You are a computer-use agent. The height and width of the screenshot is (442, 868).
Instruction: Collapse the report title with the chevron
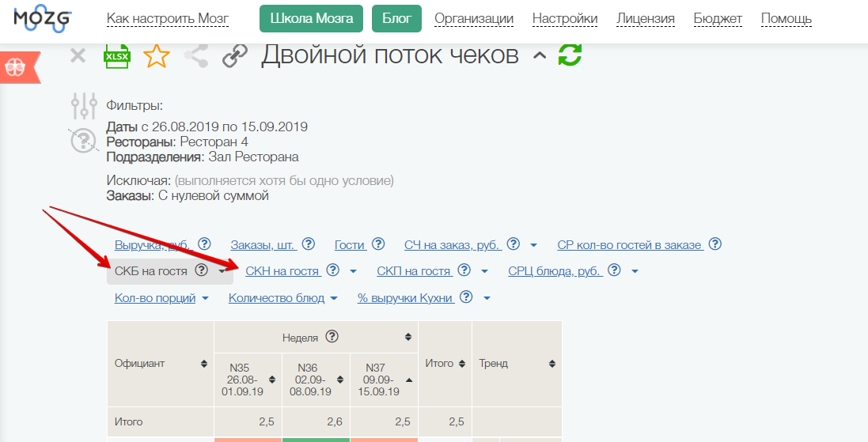[540, 56]
